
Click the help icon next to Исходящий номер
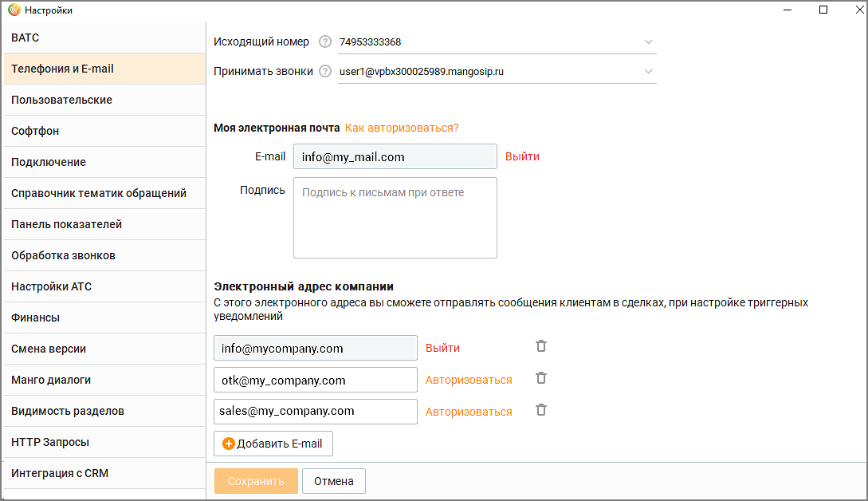tap(325, 41)
